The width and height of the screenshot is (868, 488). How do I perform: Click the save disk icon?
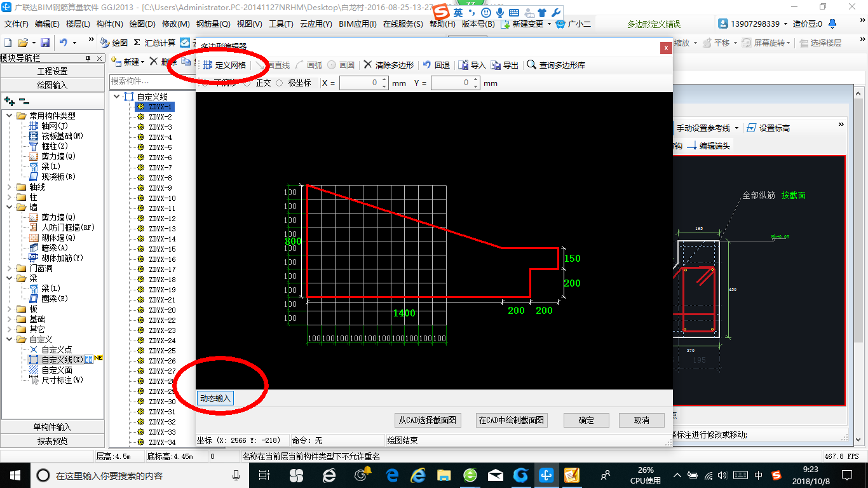click(45, 43)
